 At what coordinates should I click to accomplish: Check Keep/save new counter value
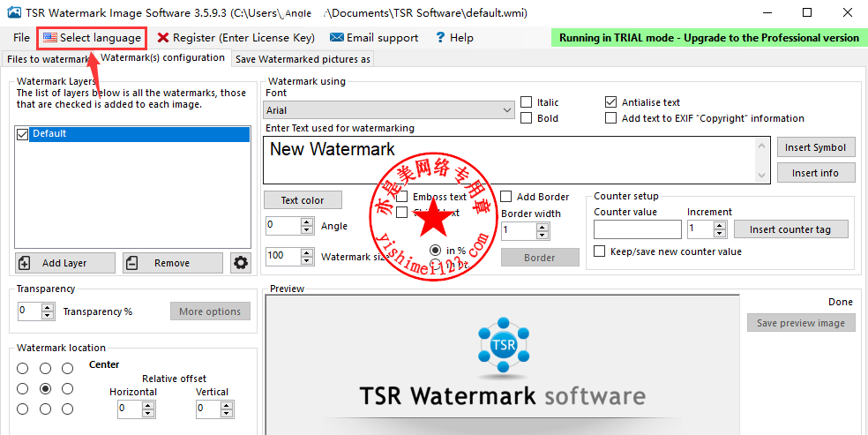point(599,251)
